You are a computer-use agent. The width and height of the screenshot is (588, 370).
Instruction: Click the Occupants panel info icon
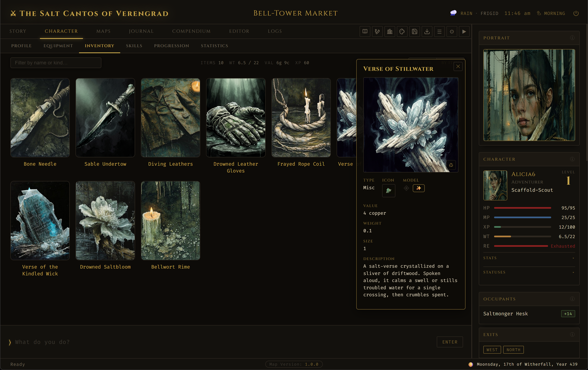[x=572, y=299]
